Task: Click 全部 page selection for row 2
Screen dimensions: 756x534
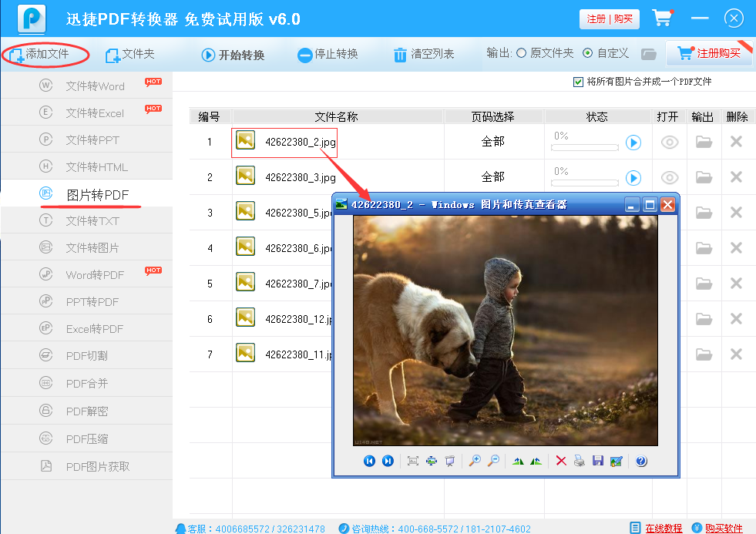Action: 492,177
